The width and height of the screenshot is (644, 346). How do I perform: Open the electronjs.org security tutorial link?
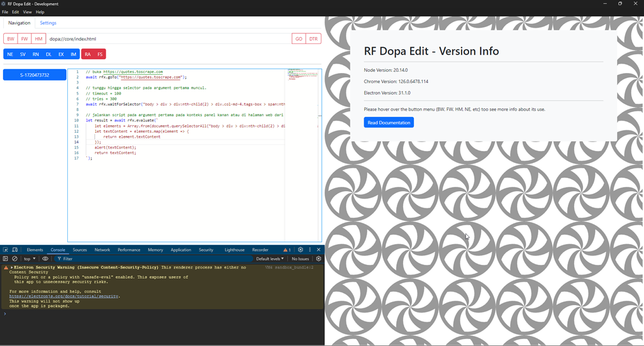[64, 296]
